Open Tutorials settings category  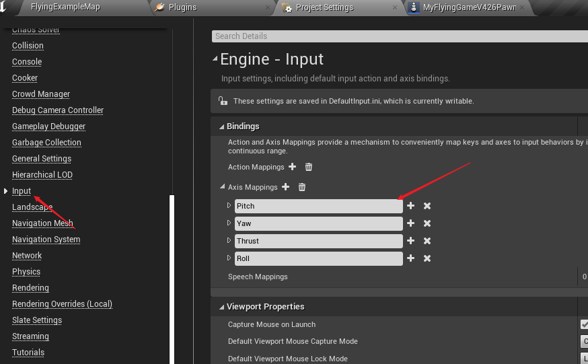28,352
